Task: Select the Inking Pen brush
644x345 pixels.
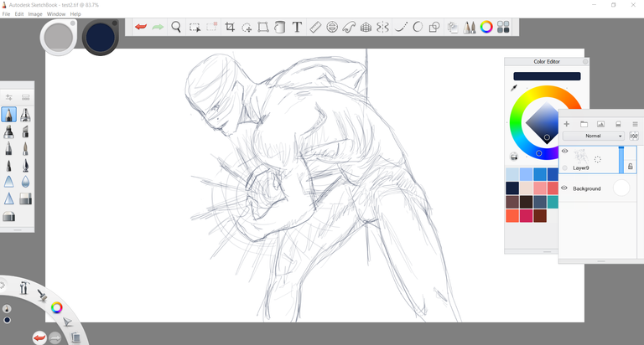Action: point(25,165)
